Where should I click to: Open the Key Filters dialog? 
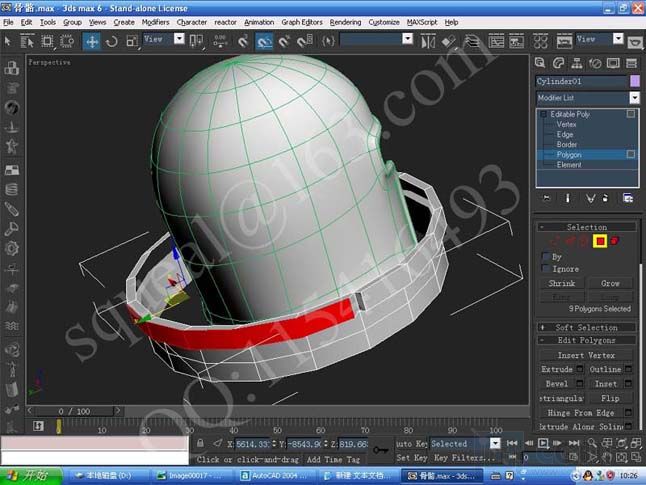[x=464, y=458]
